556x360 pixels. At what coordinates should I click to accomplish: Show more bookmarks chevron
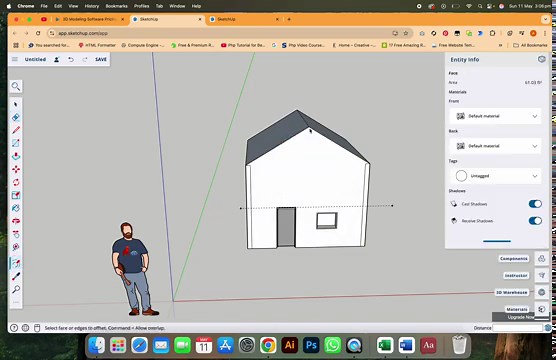pos(500,45)
